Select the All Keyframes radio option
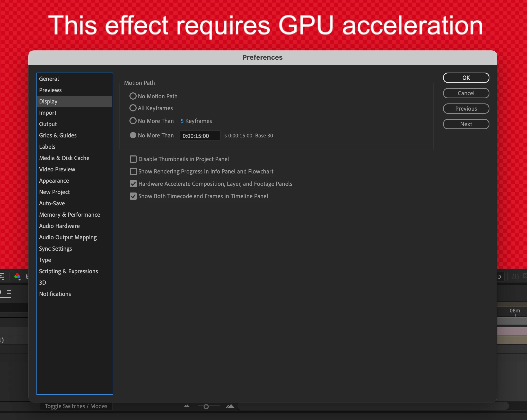 coord(133,108)
